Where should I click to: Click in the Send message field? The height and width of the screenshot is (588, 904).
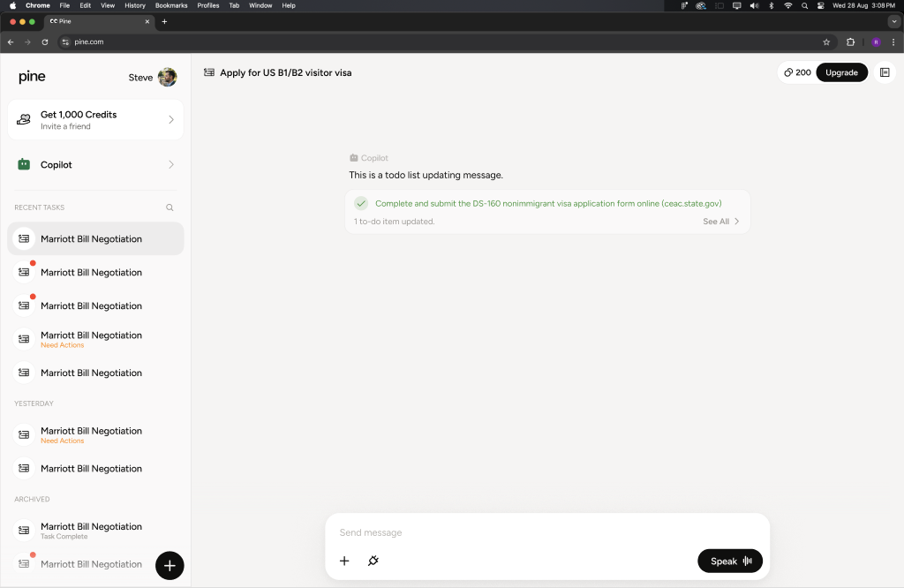tap(547, 532)
